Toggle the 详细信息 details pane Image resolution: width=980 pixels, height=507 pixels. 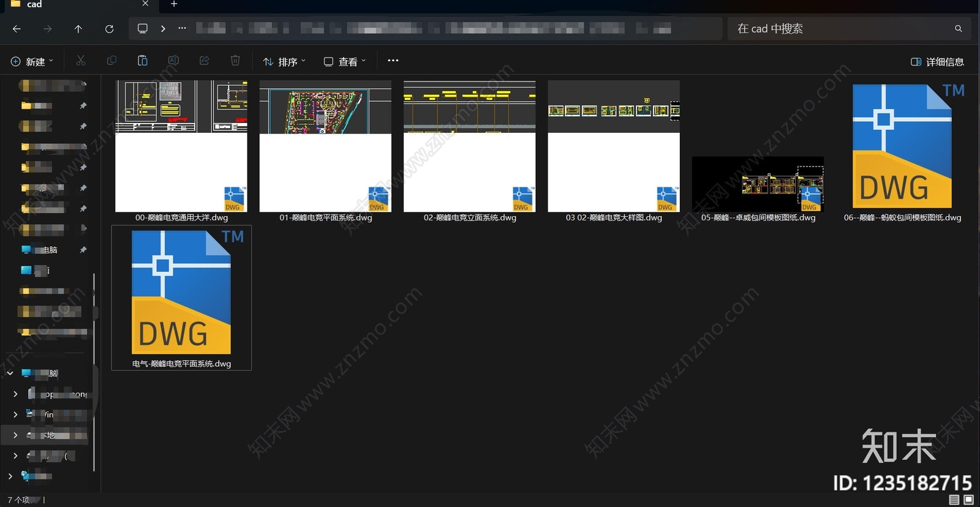click(937, 61)
